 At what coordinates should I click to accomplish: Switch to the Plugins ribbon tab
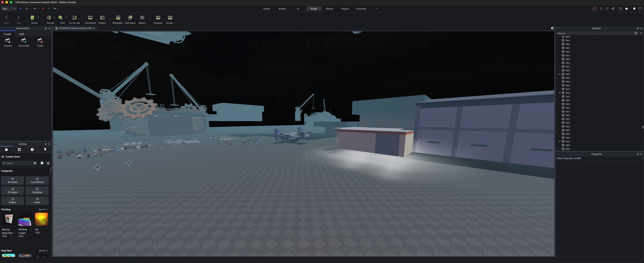(345, 9)
